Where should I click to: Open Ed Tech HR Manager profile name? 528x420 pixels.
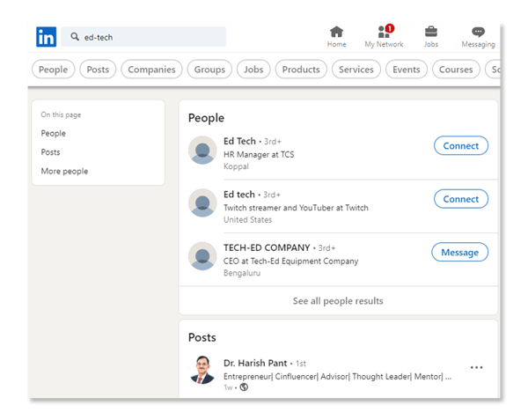[239, 141]
